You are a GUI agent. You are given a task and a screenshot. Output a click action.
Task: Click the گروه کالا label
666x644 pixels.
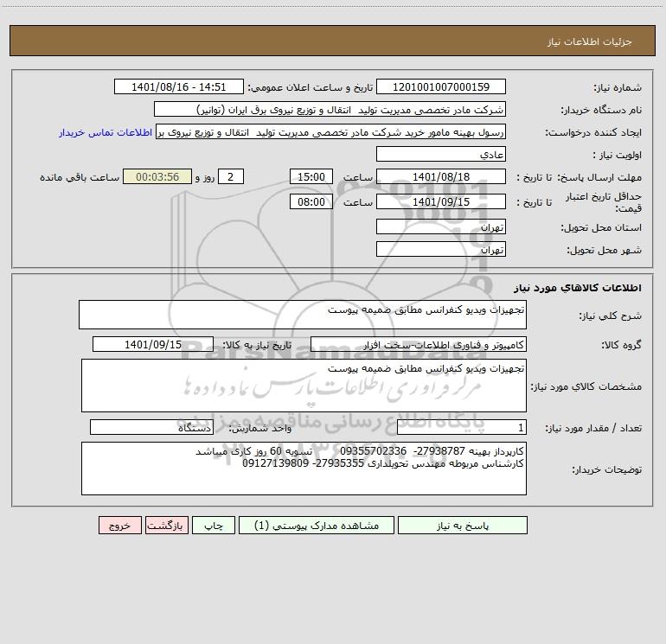click(621, 345)
